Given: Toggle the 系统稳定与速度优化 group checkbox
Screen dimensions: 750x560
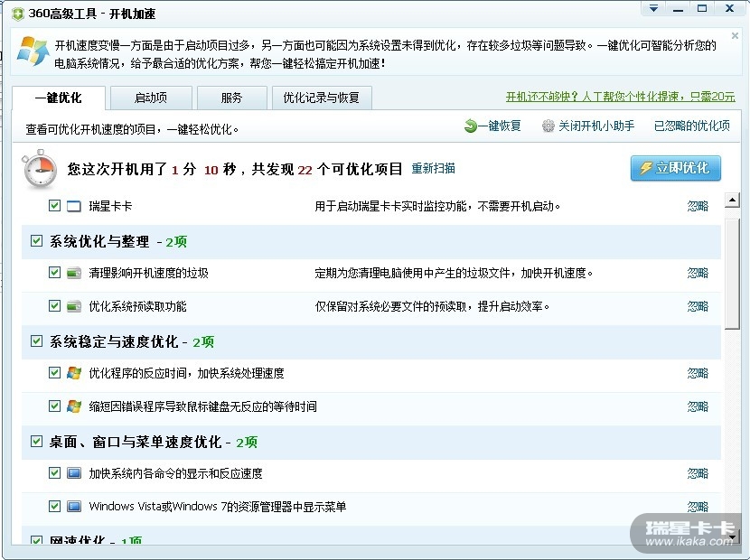Looking at the screenshot, I should (36, 341).
